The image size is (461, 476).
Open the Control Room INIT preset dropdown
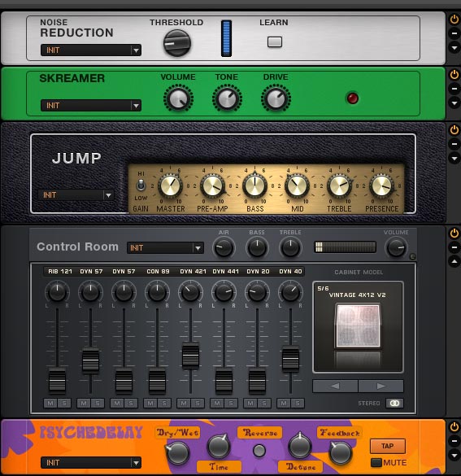[x=165, y=248]
